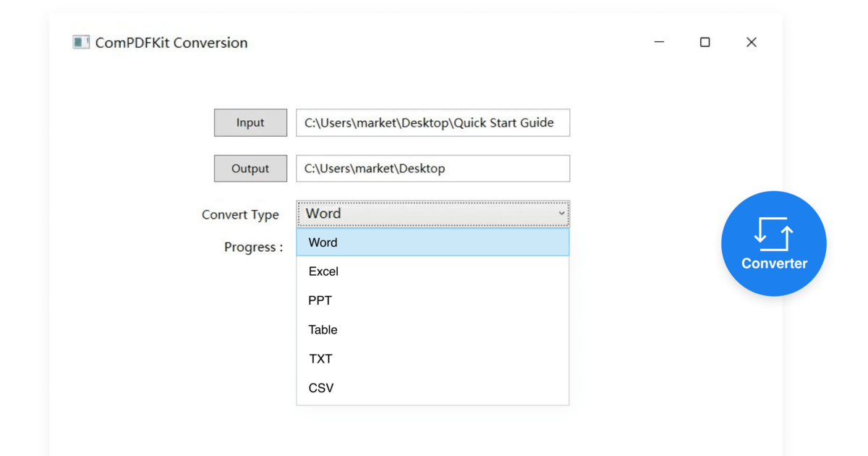Click the Quick Start Guide input path field
The height and width of the screenshot is (456, 868).
(x=433, y=122)
